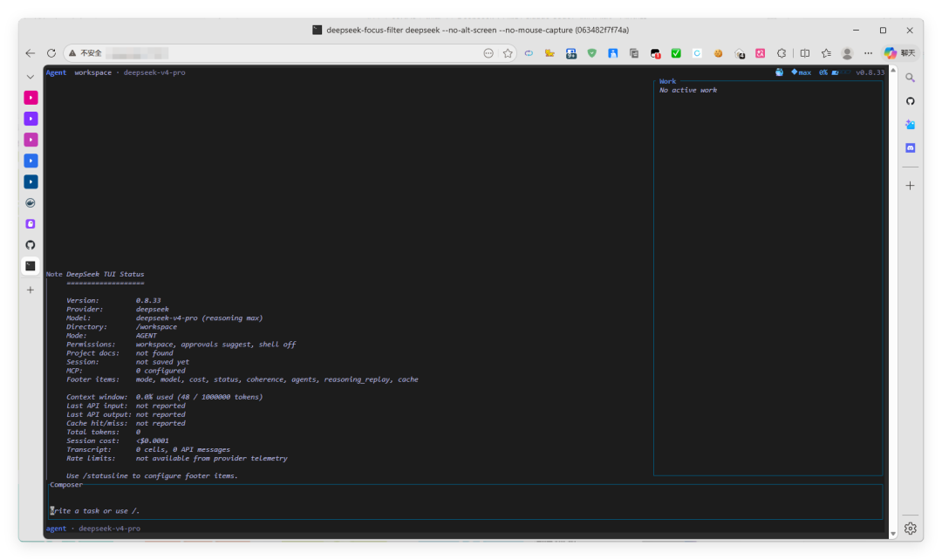Switch to the light-blue play vertical tab

pos(31,160)
